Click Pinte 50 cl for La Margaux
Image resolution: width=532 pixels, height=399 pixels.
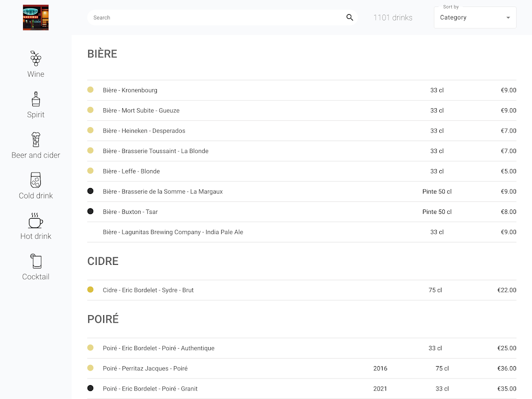(x=437, y=192)
